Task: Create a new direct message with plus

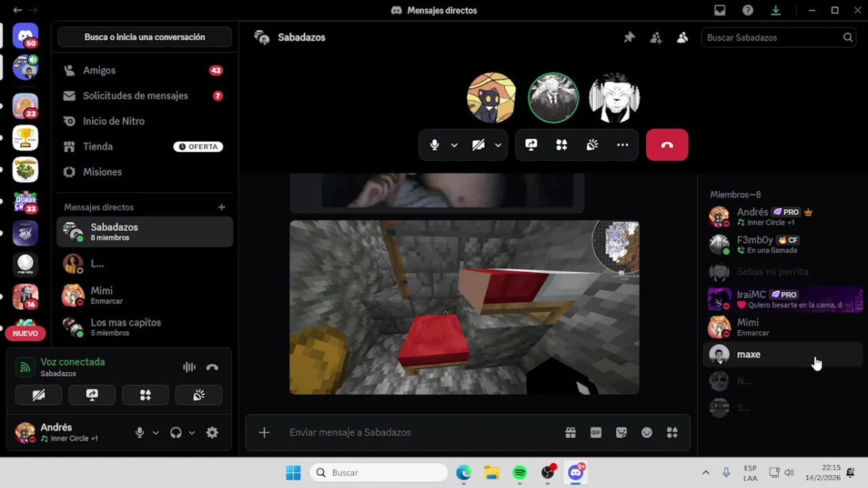Action: [222, 207]
